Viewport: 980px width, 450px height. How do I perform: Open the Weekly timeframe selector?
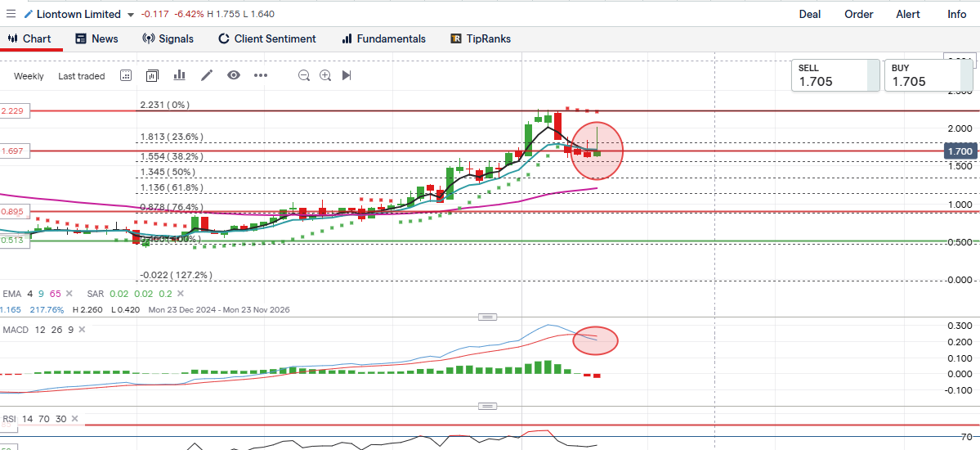pyautogui.click(x=29, y=76)
